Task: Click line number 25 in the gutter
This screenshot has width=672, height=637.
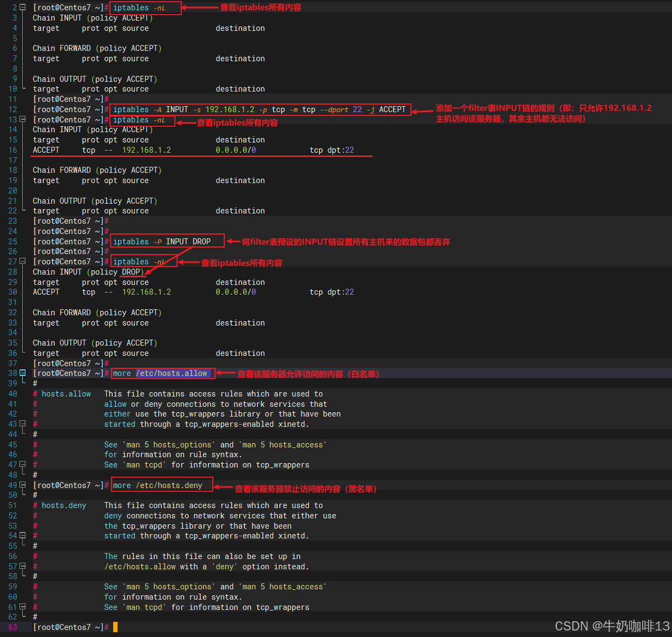Action: click(x=12, y=242)
